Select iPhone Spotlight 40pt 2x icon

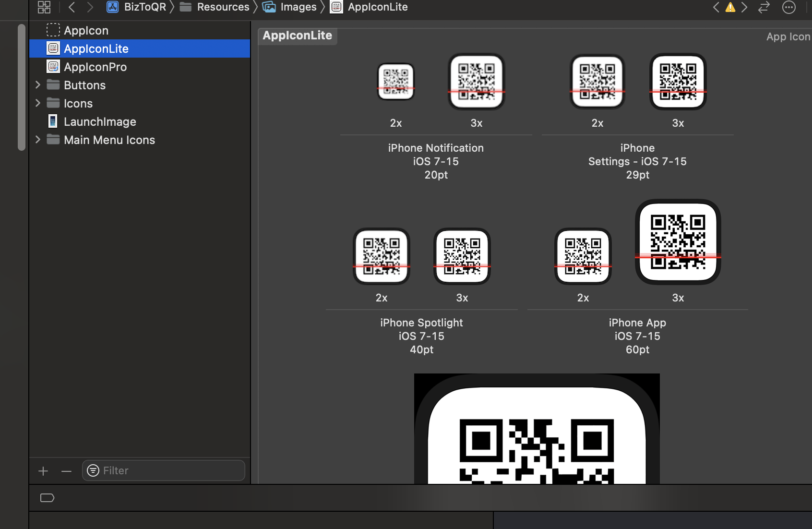[382, 256]
